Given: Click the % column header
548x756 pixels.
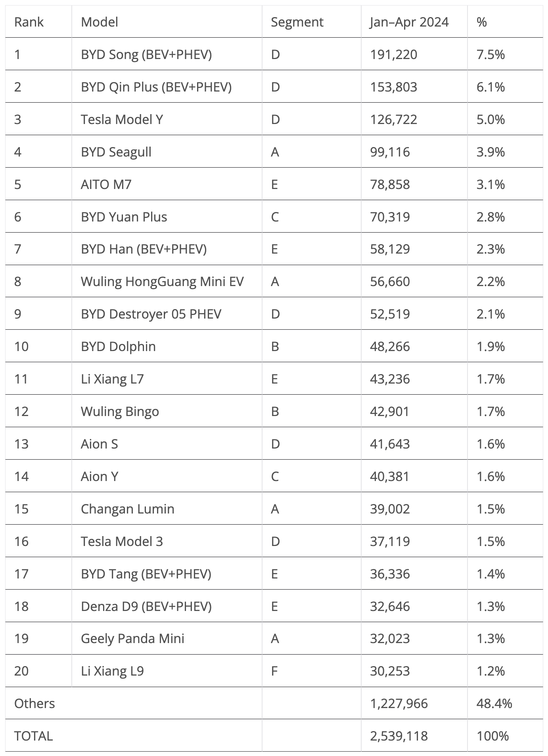Looking at the screenshot, I should pos(482,22).
